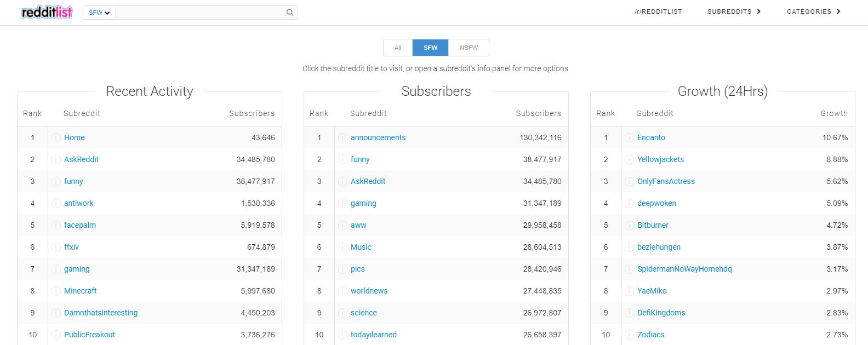
Task: Click into the search input field
Action: [200, 13]
